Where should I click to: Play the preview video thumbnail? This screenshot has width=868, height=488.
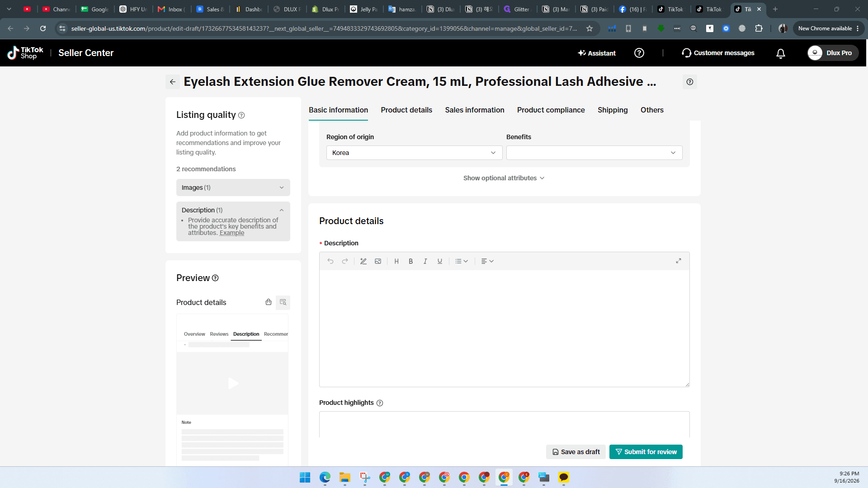[233, 384]
